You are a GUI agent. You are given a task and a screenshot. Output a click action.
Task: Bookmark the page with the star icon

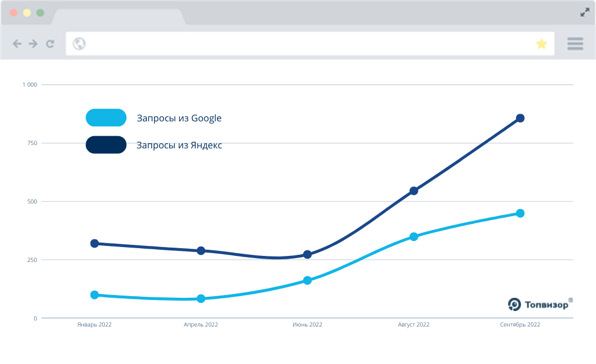541,44
